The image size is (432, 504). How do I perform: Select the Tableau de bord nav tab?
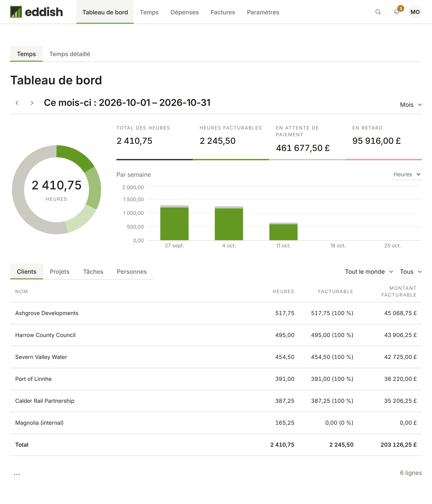tap(105, 12)
